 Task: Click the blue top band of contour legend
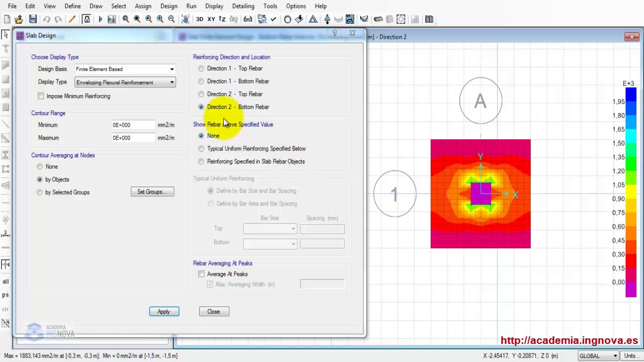(631, 95)
